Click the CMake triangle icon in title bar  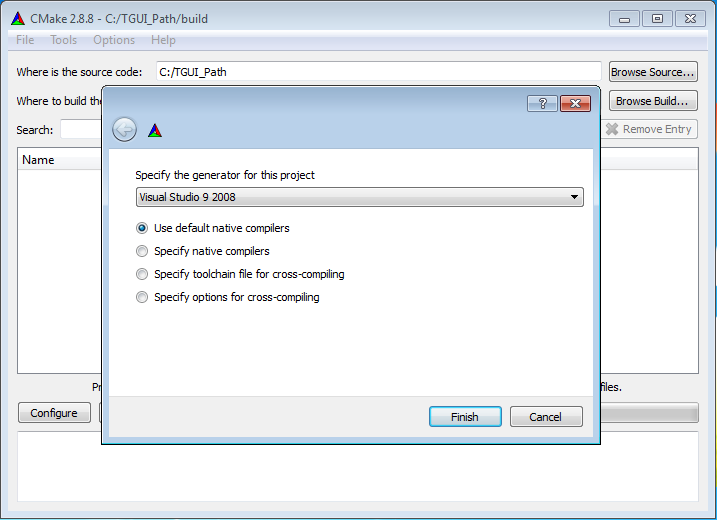click(x=18, y=18)
